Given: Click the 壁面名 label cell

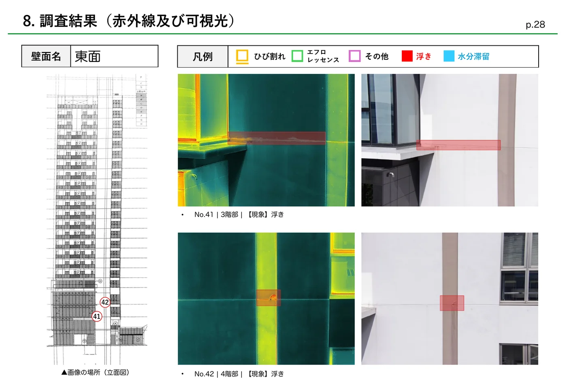Looking at the screenshot, I should 46,56.
